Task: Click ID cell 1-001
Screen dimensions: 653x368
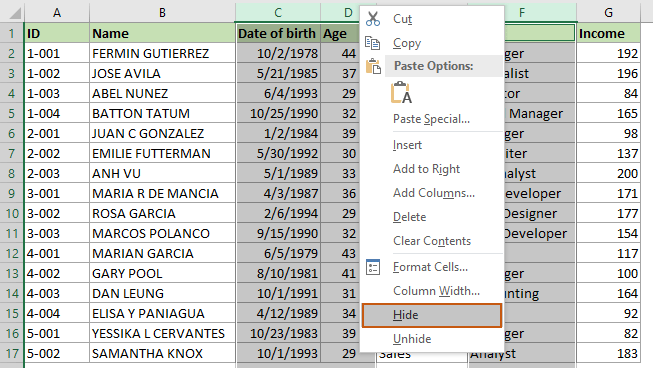Action: [57, 53]
